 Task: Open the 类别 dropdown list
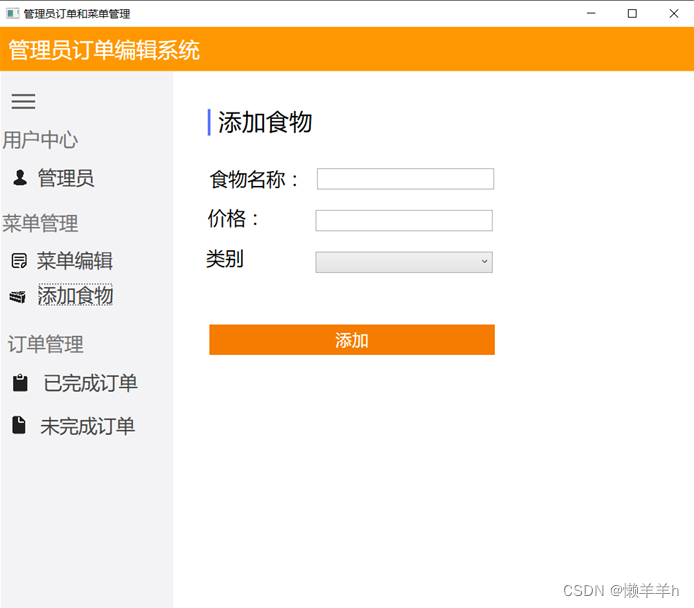coord(404,262)
